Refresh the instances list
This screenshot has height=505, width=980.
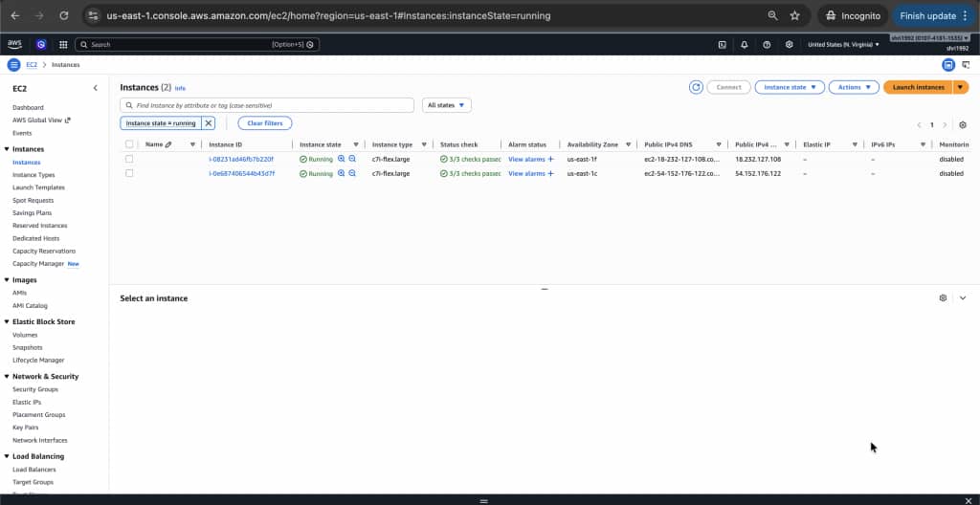pos(697,87)
